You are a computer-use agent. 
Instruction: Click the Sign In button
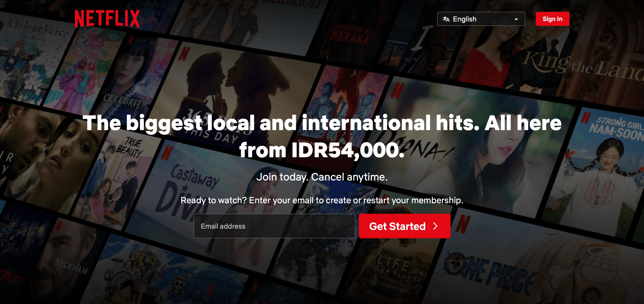552,19
